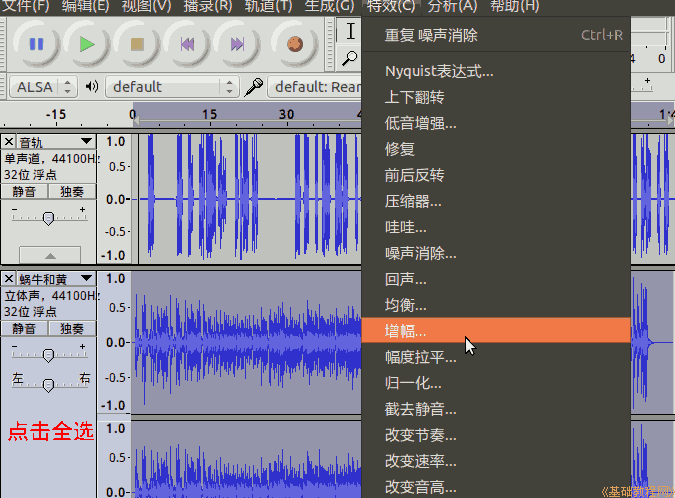Open the 文件(F) menu
Screen dimensions: 675x498
pyautogui.click(x=26, y=6)
